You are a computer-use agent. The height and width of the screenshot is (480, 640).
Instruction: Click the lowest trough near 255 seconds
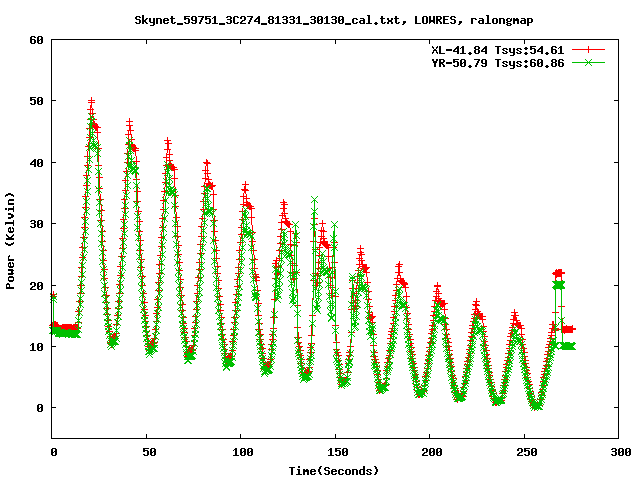[x=536, y=406]
